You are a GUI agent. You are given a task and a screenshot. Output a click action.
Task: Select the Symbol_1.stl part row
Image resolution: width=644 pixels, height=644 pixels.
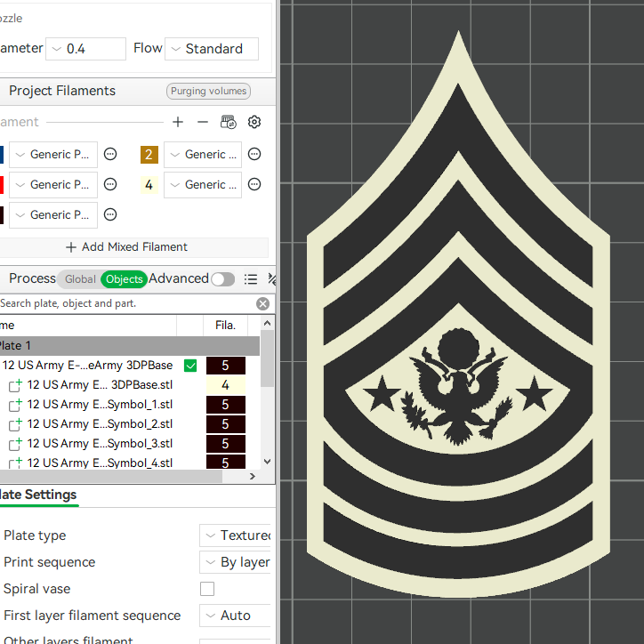[100, 405]
